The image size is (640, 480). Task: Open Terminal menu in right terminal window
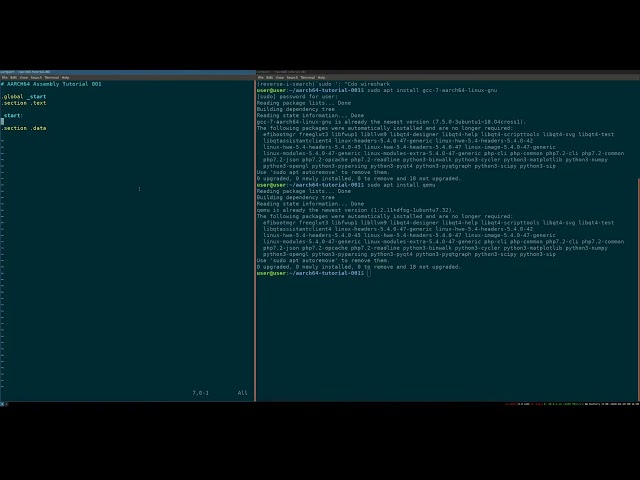click(x=308, y=77)
